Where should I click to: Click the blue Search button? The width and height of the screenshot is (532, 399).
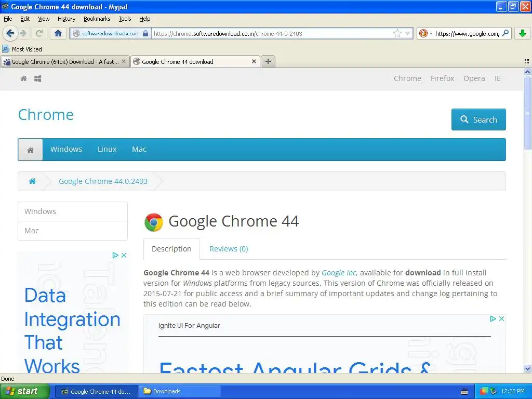478,119
